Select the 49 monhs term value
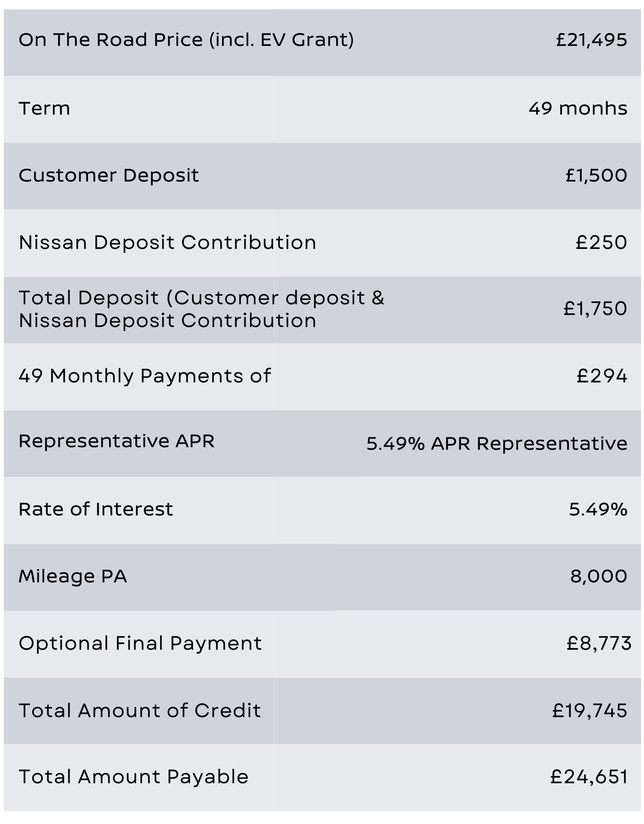This screenshot has width=644, height=824. click(577, 108)
